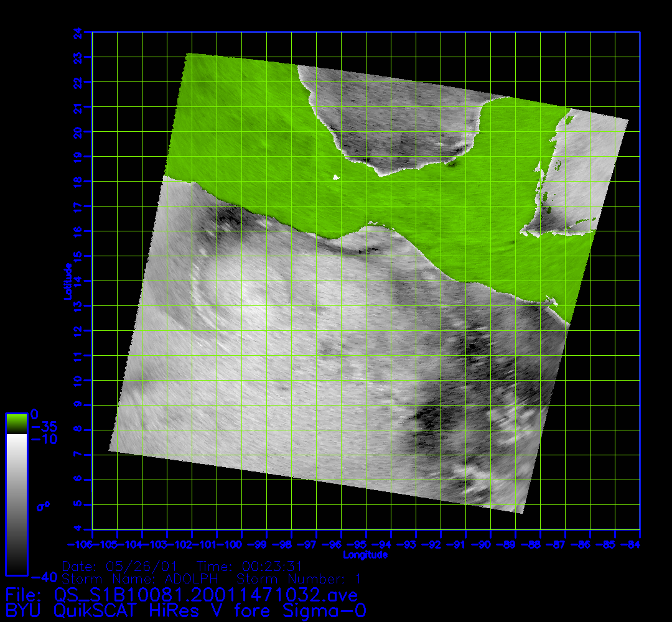
Task: Click the 'BYU QuikSCAT HiRes V fore Sigma-0' title
Action: [185, 610]
